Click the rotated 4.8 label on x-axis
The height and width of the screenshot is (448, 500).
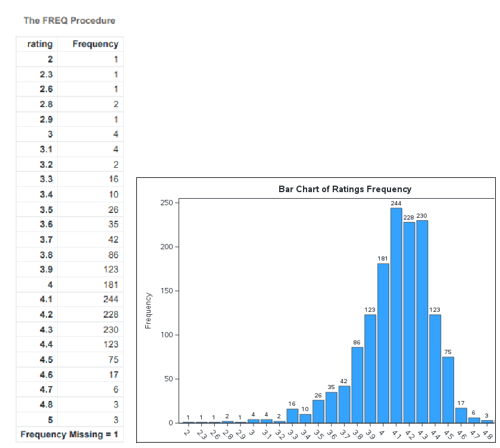pos(487,434)
